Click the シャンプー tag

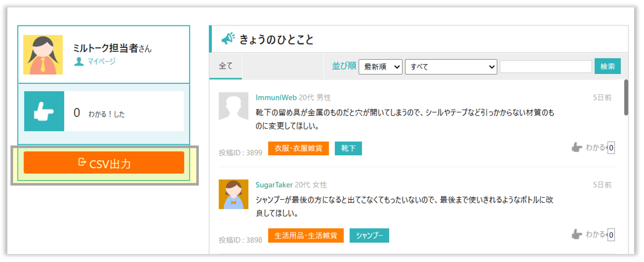pyautogui.click(x=369, y=235)
